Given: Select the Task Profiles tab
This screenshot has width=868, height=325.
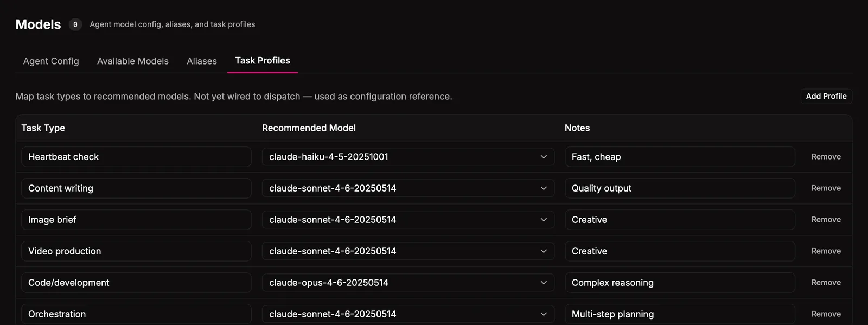Looking at the screenshot, I should (263, 61).
